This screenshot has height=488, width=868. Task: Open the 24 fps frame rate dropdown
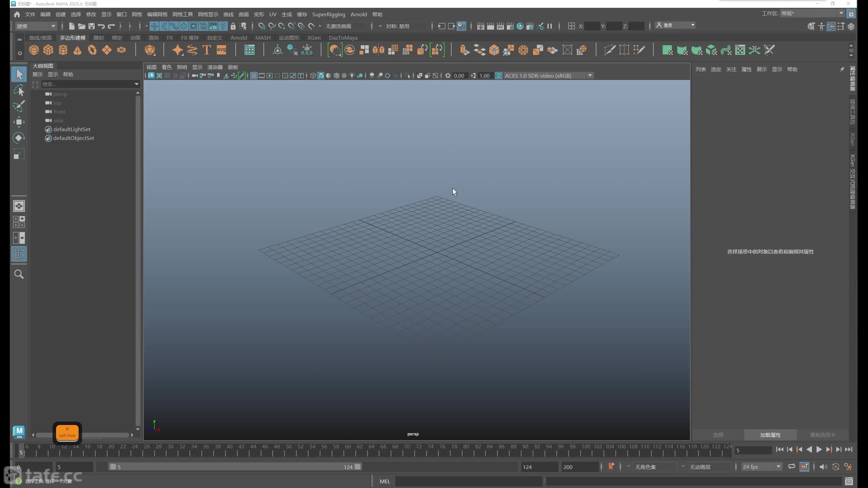(762, 467)
